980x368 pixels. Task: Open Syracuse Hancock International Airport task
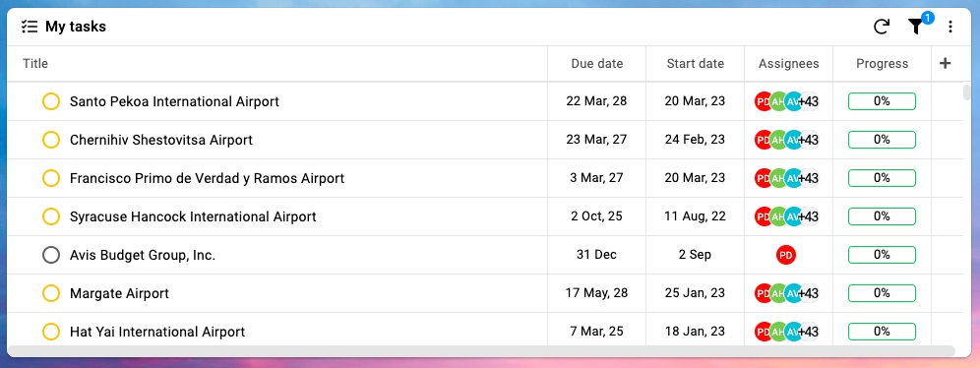click(x=193, y=216)
